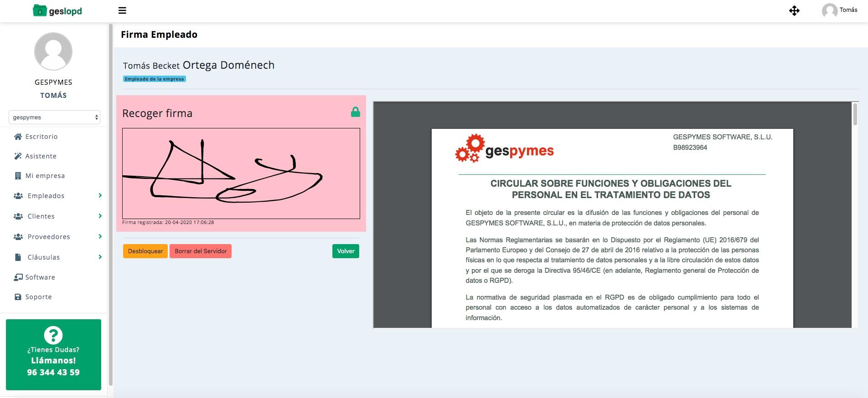Click the Cláusulas document icon

click(x=18, y=257)
